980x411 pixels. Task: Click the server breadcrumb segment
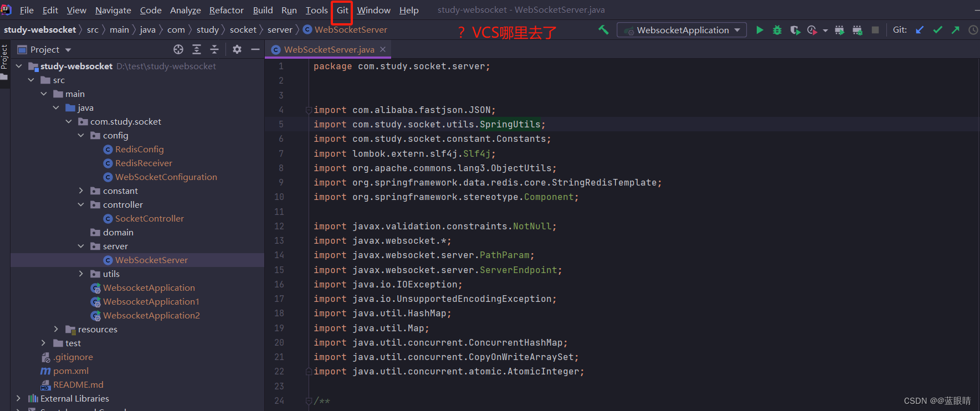[280, 29]
